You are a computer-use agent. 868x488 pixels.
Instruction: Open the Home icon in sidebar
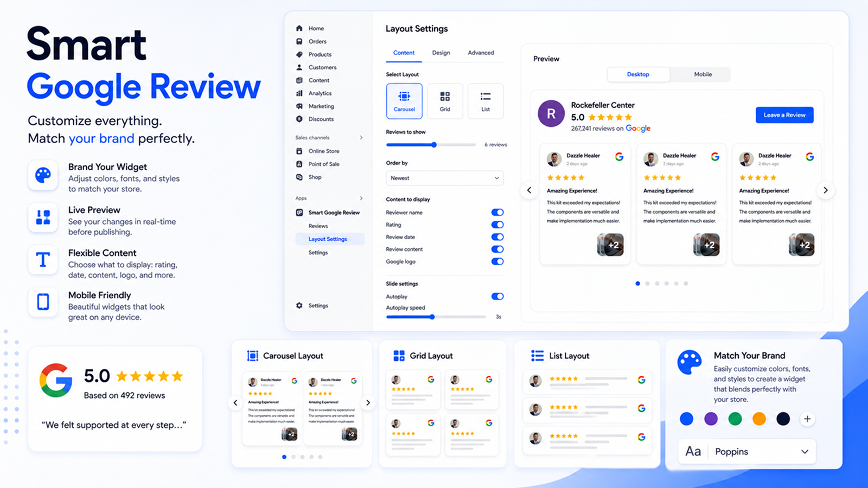pos(299,28)
